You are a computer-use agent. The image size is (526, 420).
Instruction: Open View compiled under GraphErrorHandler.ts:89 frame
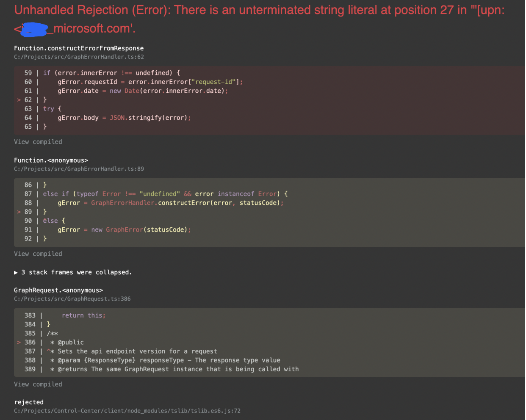[38, 254]
